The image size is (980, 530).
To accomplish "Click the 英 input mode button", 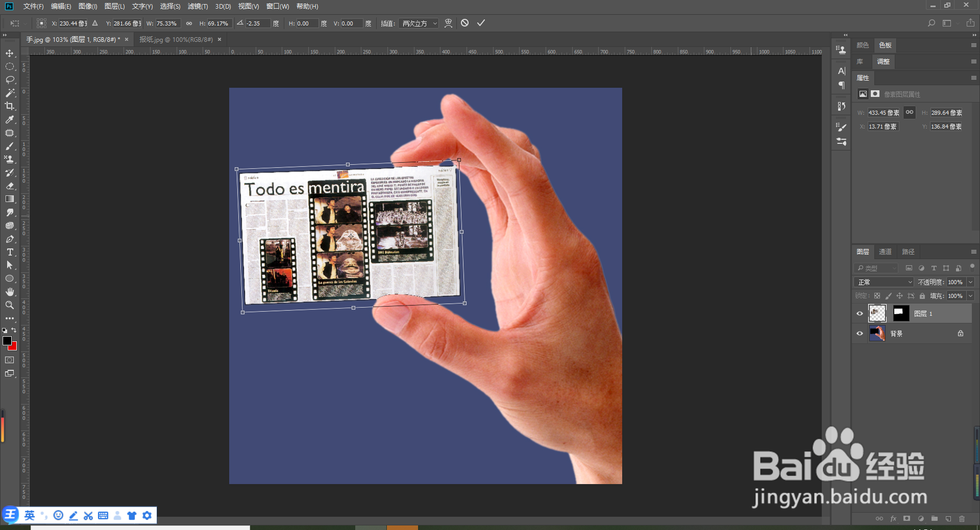I will tap(30, 515).
